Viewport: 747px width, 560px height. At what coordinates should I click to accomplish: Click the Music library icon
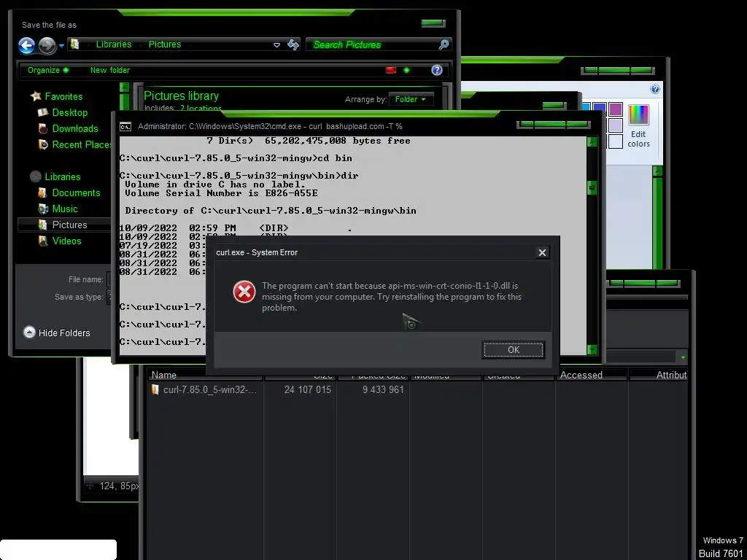pos(43,209)
